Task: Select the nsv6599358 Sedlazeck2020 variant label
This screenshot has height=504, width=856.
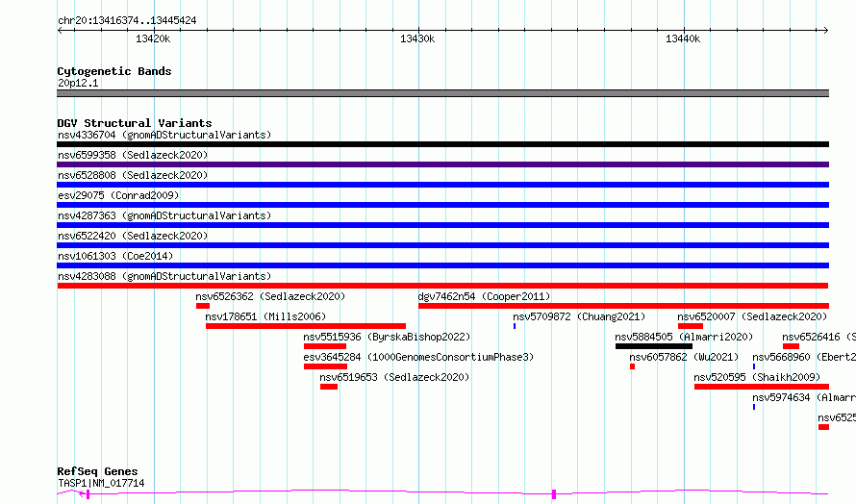Action: click(133, 155)
